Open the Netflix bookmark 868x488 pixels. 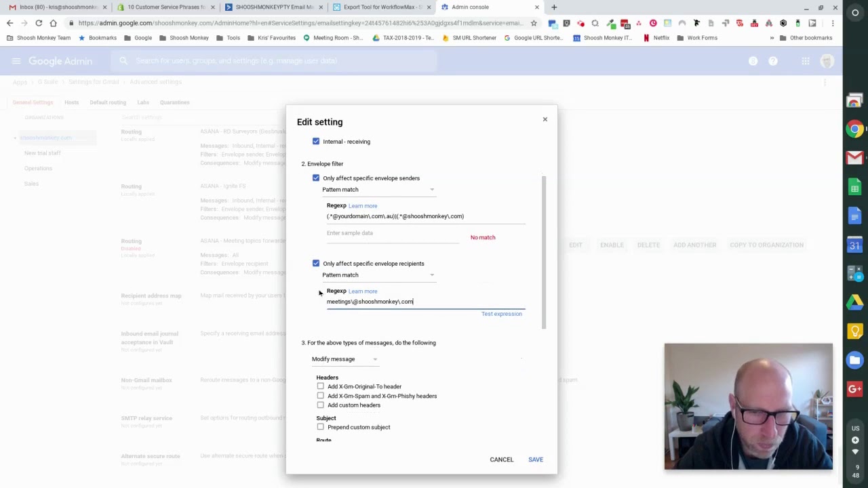coord(656,38)
